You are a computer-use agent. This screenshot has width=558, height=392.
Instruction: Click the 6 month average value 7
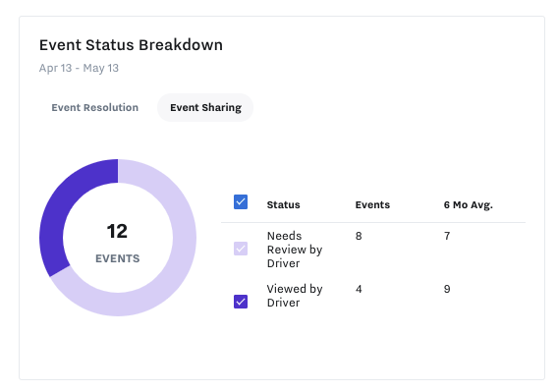(x=447, y=236)
